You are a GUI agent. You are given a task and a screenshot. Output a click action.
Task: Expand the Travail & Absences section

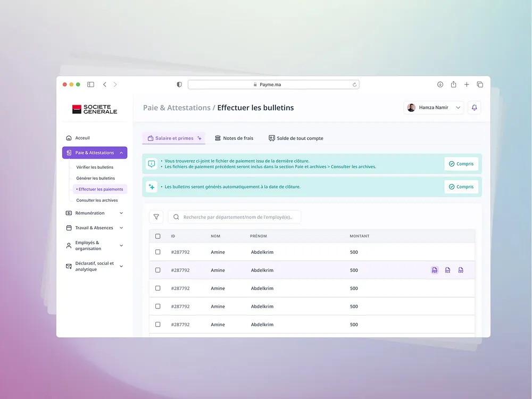pyautogui.click(x=121, y=228)
